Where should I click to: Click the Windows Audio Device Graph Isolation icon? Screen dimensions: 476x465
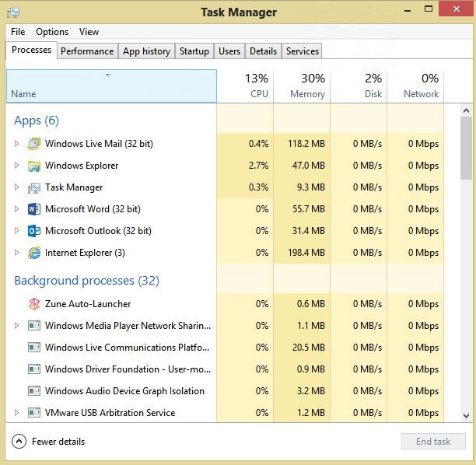point(34,391)
